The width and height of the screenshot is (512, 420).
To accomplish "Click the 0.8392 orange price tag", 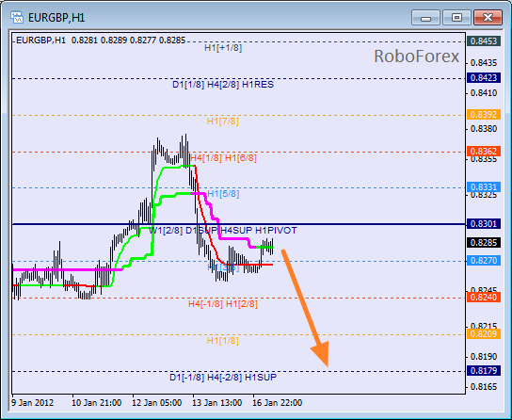I will [484, 115].
